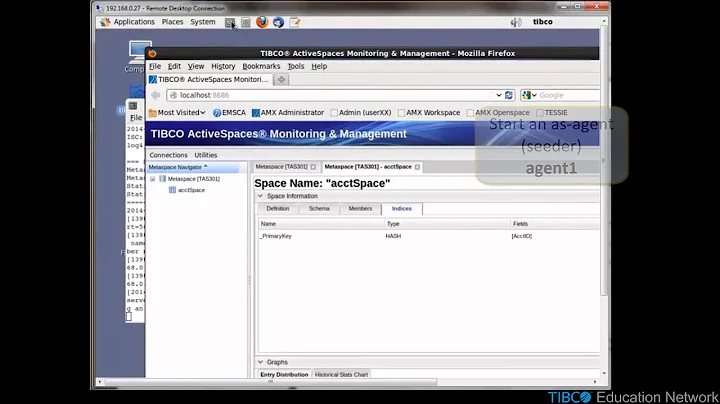
Task: Click the HASH type cell
Action: tap(393, 236)
